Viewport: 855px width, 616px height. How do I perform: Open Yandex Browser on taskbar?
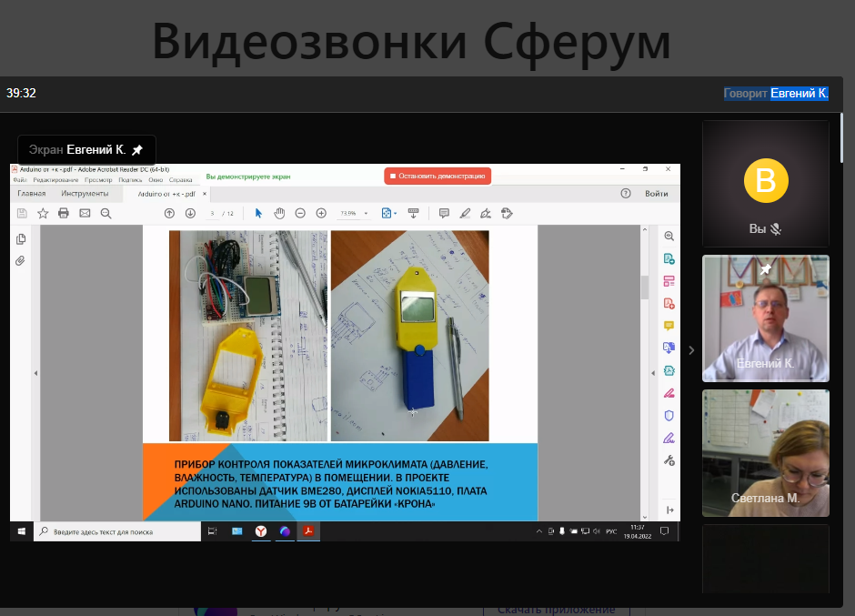click(x=261, y=531)
